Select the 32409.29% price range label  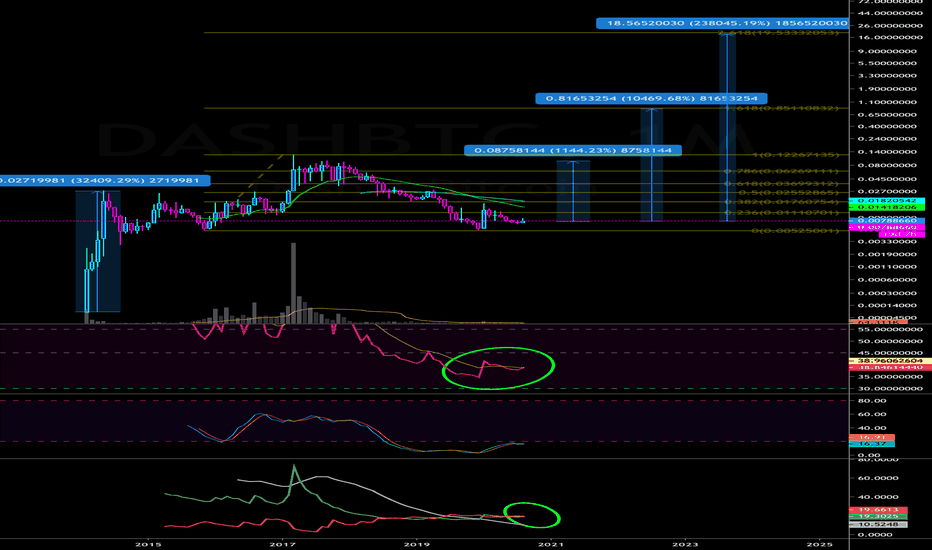[105, 180]
